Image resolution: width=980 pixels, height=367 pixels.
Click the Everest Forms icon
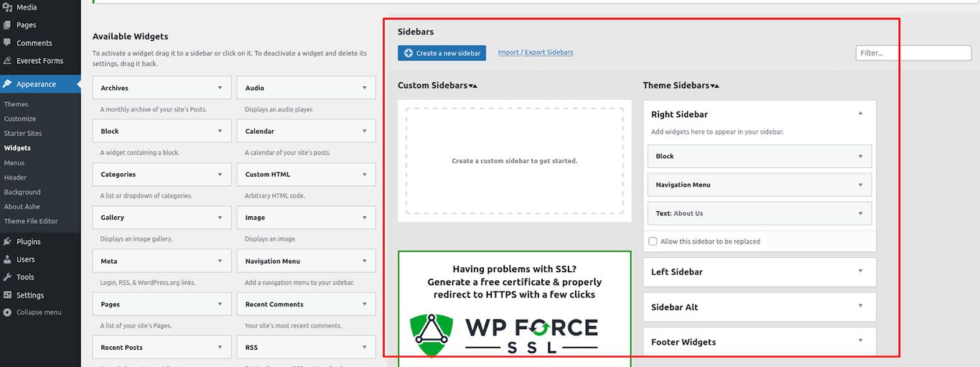(x=7, y=61)
